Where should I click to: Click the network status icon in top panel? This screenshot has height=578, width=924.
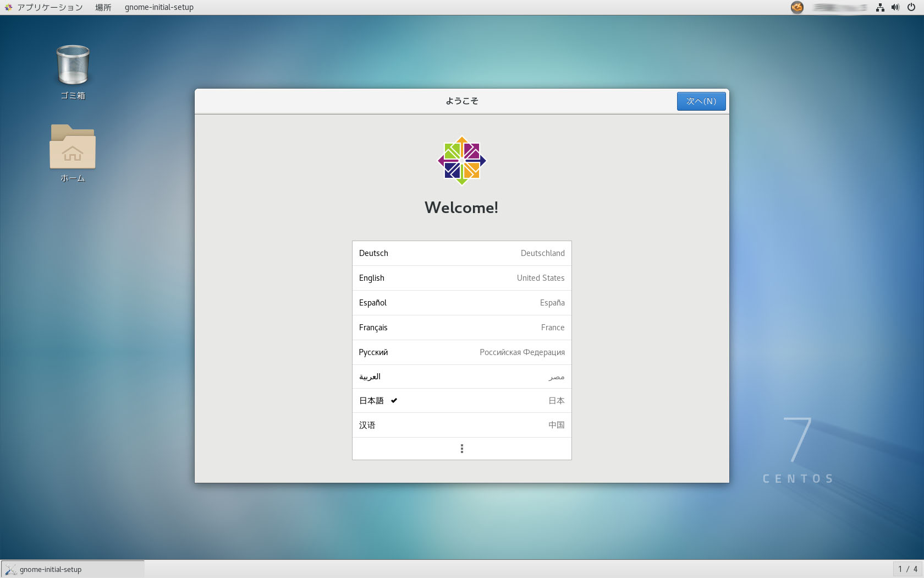click(x=880, y=7)
